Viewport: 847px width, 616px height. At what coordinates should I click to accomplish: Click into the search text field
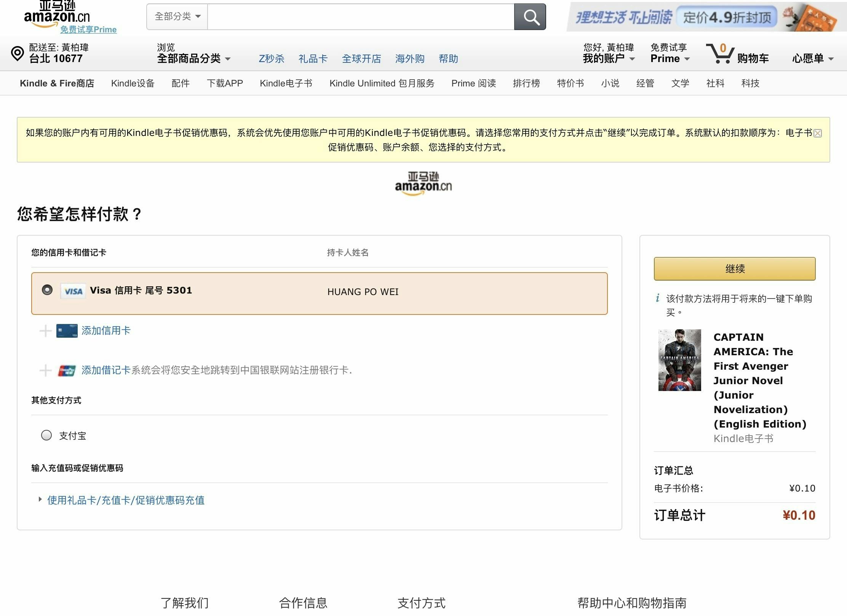coord(360,17)
